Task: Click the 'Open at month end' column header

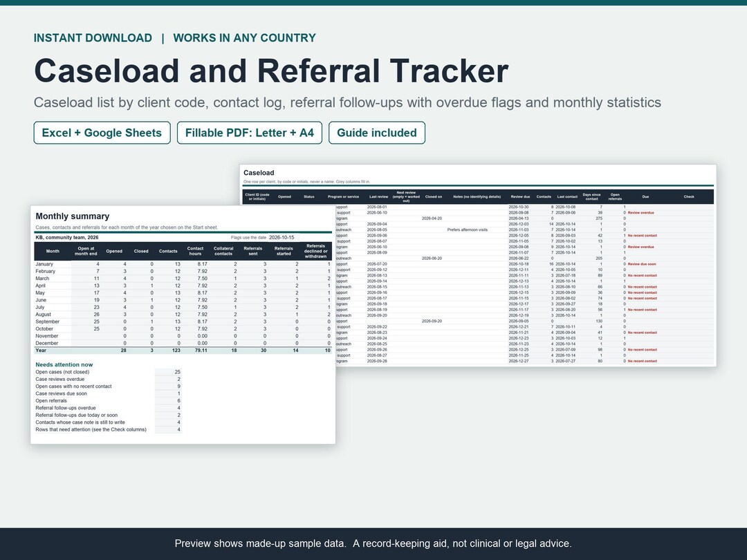Action: point(86,251)
